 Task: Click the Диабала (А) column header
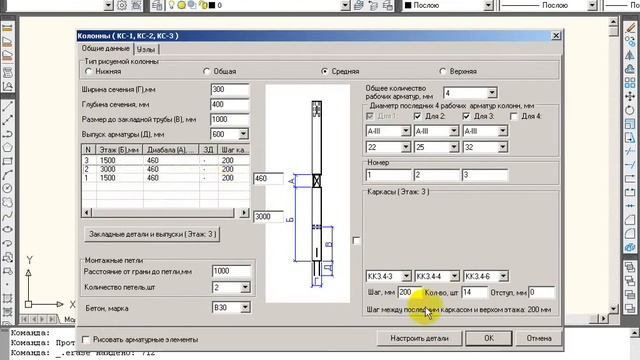[x=171, y=150]
